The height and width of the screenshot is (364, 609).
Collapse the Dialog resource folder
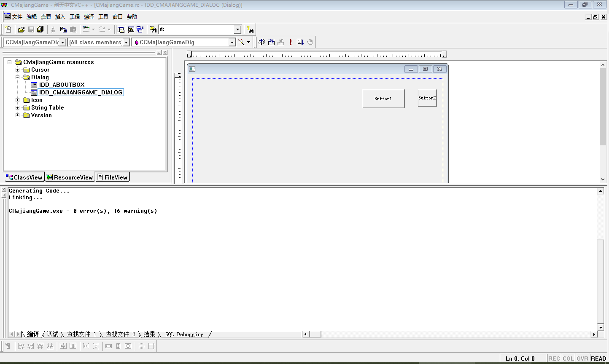click(18, 77)
